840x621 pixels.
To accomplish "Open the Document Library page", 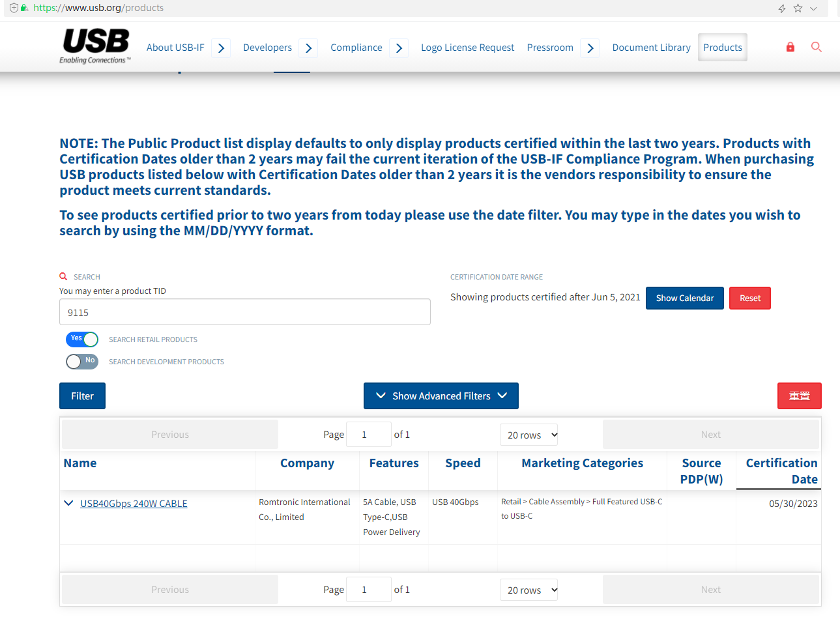I will tap(651, 48).
